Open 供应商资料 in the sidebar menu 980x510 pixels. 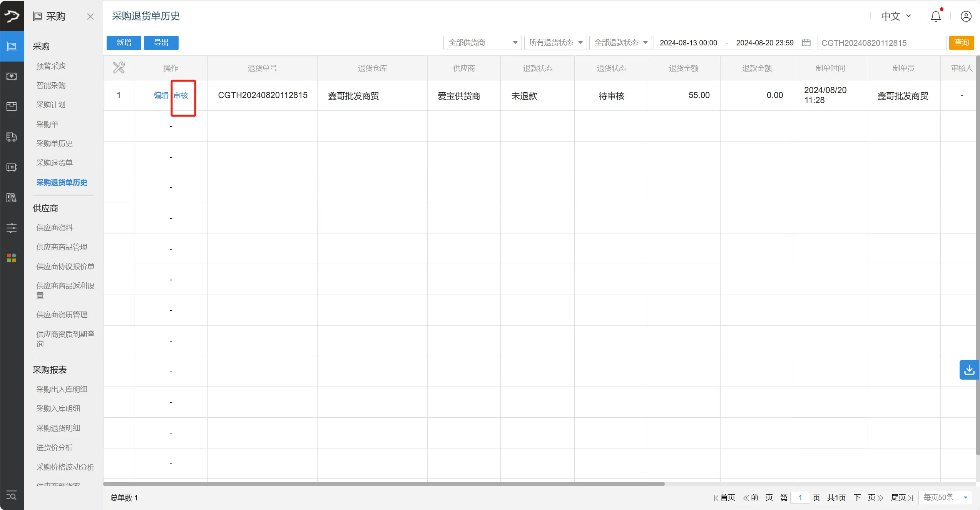[54, 227]
